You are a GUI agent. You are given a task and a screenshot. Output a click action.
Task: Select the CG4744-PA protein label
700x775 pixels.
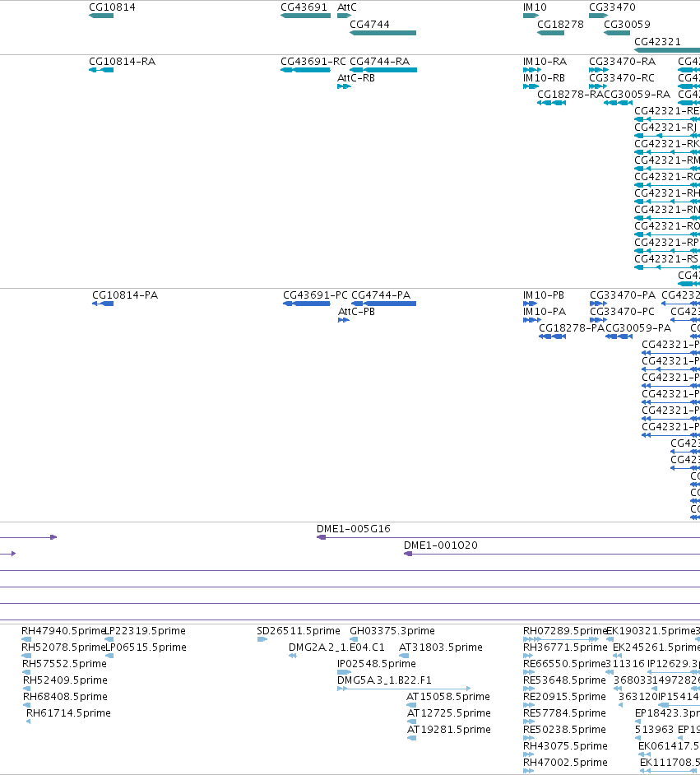click(x=381, y=295)
